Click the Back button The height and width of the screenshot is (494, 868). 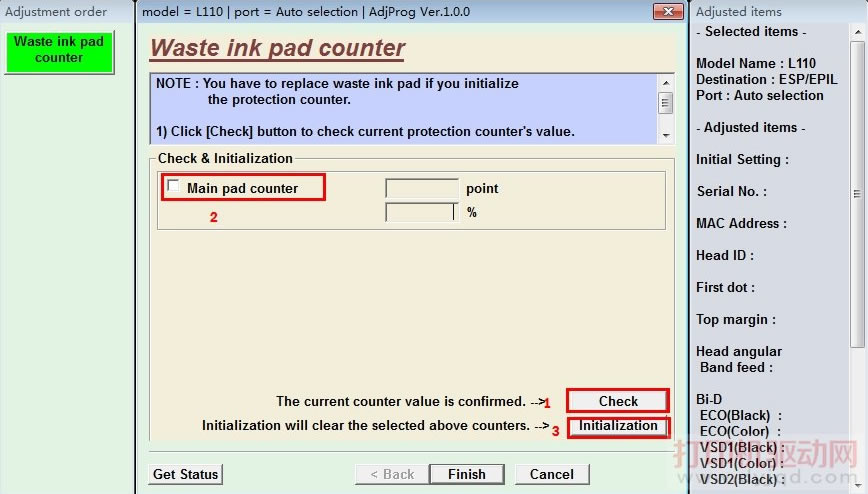pyautogui.click(x=392, y=474)
